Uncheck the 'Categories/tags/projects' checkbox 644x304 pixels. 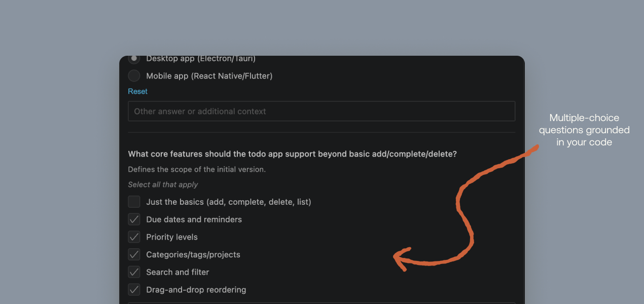coord(134,254)
